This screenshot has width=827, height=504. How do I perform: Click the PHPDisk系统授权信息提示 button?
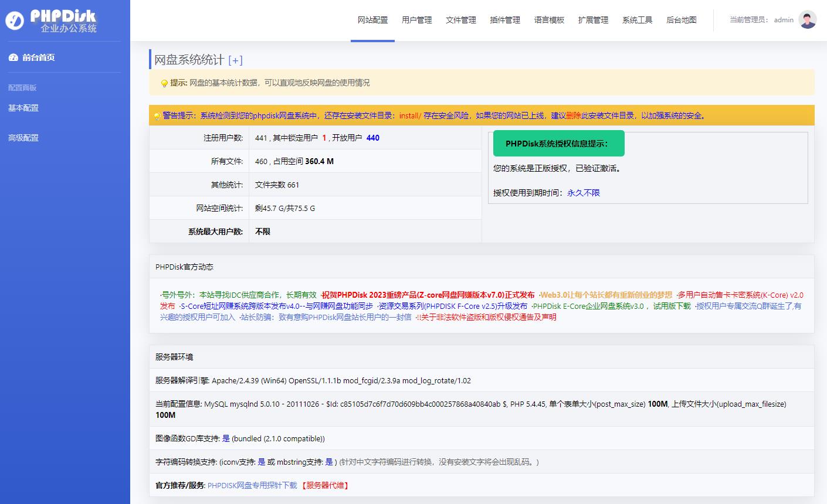point(559,144)
